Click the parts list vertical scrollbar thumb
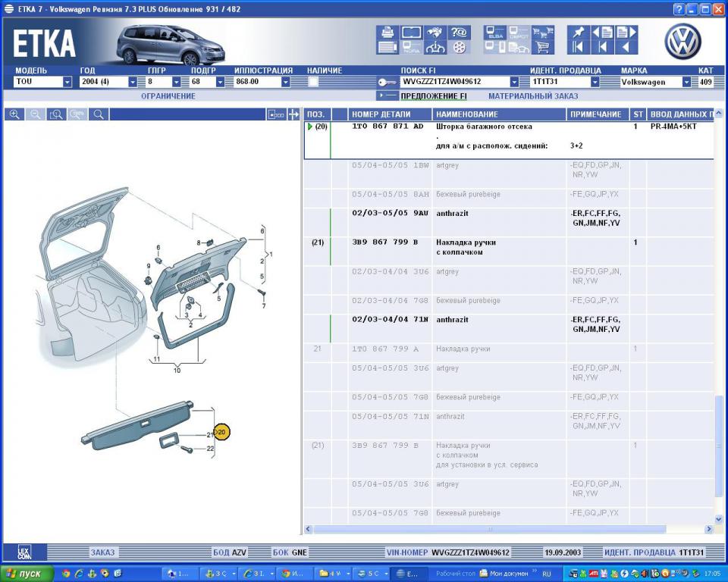Screen dimensions: 728x582 point(719,446)
